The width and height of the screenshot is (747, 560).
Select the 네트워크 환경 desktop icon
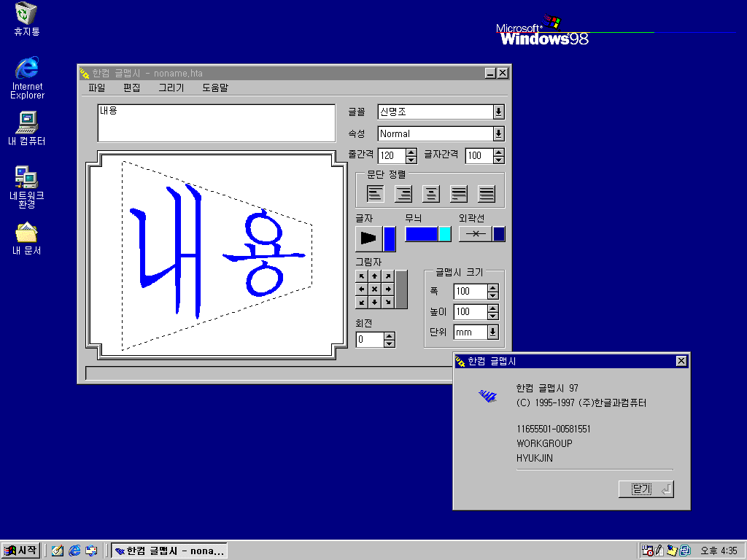(x=27, y=187)
